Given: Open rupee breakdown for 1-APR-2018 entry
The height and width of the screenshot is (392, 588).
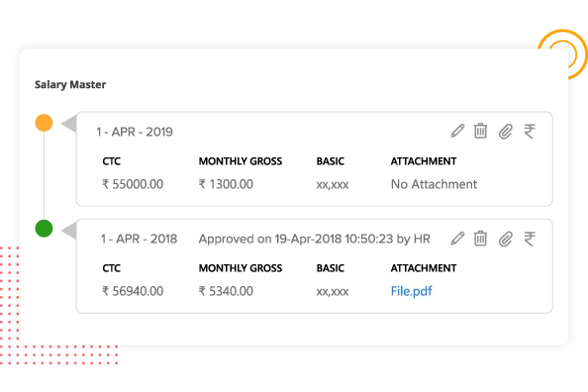Looking at the screenshot, I should [x=530, y=239].
